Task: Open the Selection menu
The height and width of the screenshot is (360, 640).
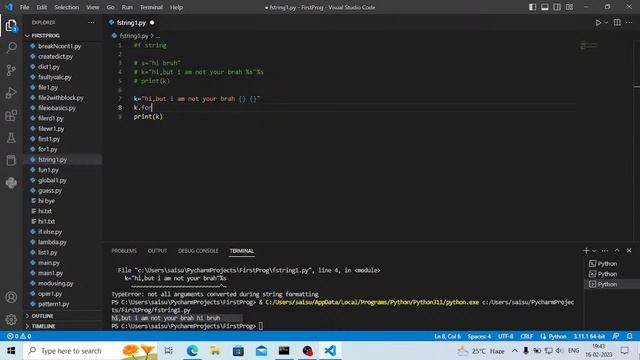Action: click(x=67, y=7)
